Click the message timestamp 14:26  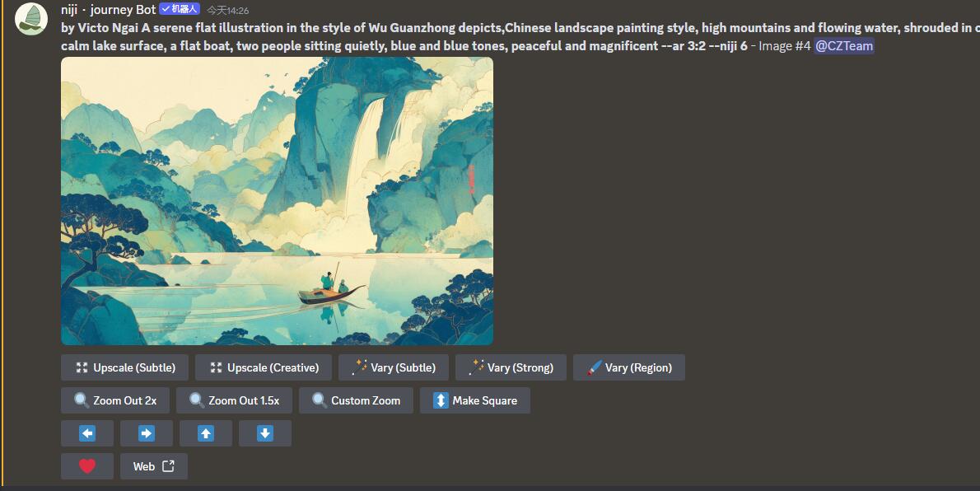point(228,11)
